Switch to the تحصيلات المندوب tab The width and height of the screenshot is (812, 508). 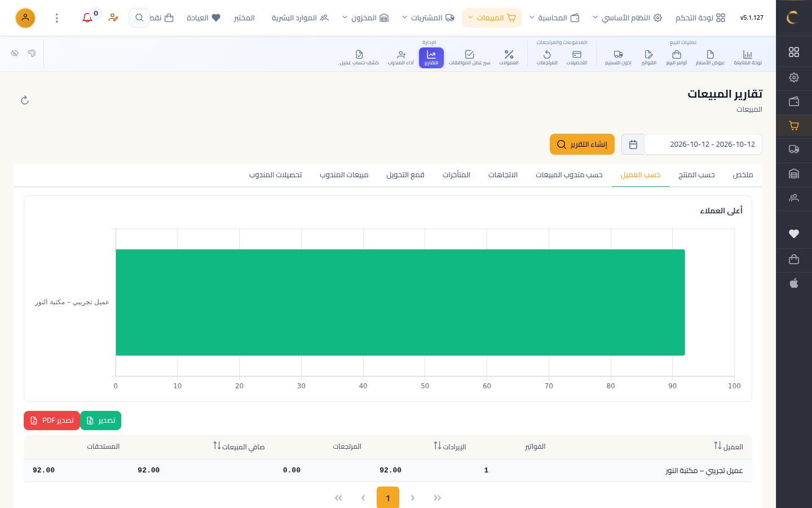[276, 175]
